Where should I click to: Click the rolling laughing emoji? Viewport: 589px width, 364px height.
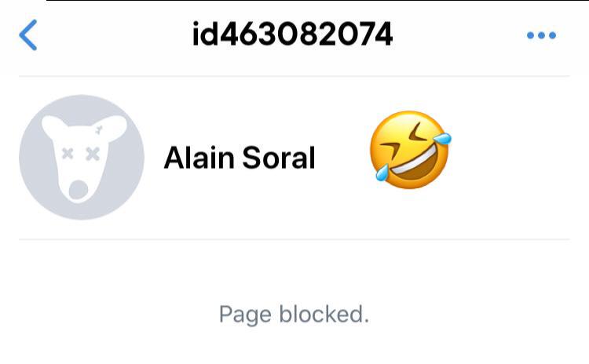pos(411,150)
